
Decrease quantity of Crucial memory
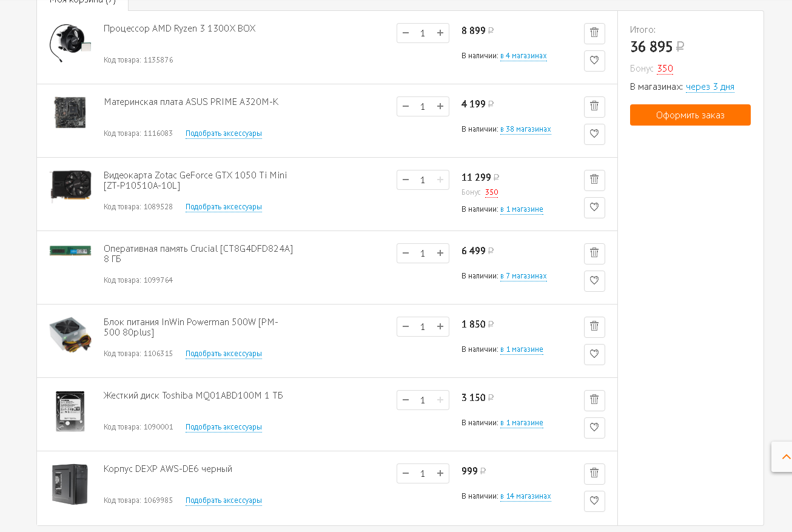click(406, 253)
